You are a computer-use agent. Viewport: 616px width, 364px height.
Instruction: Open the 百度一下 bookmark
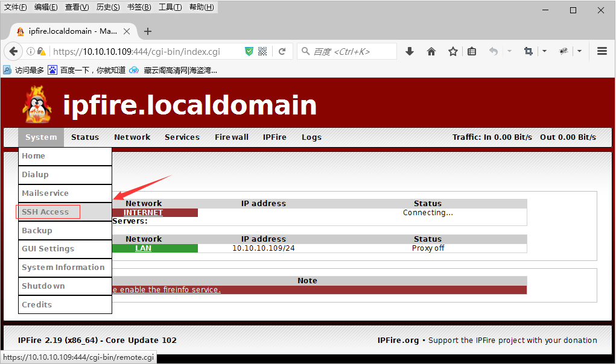coord(87,71)
